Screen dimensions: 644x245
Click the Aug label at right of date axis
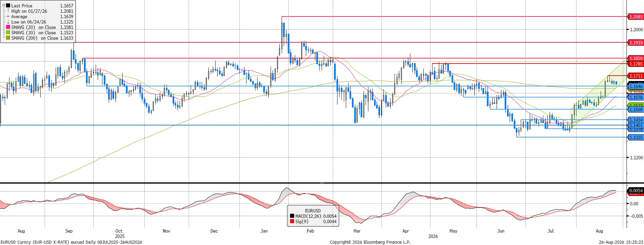coord(599,231)
